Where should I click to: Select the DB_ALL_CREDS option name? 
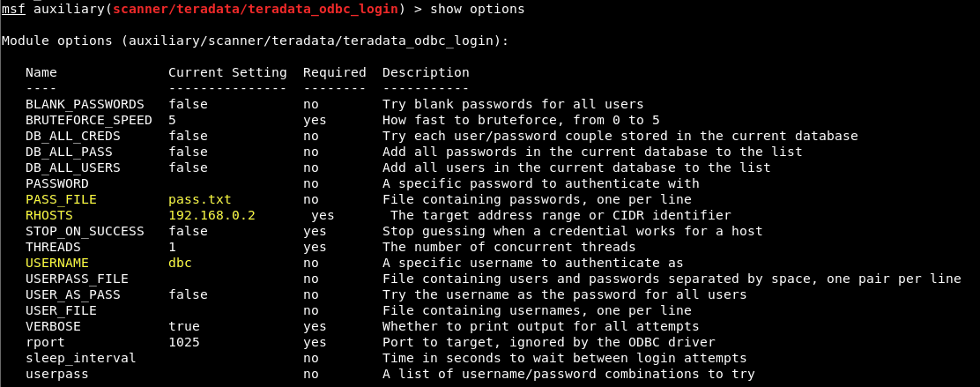tap(72, 136)
